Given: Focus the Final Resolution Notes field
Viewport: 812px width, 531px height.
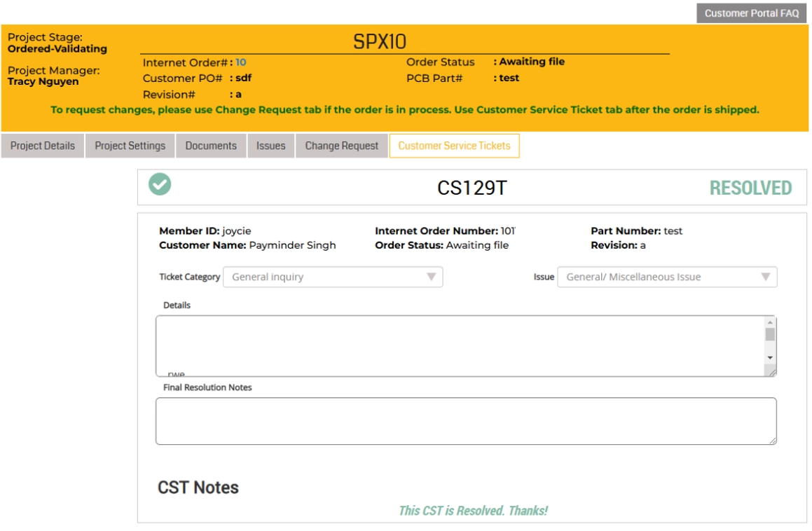Looking at the screenshot, I should tap(466, 421).
